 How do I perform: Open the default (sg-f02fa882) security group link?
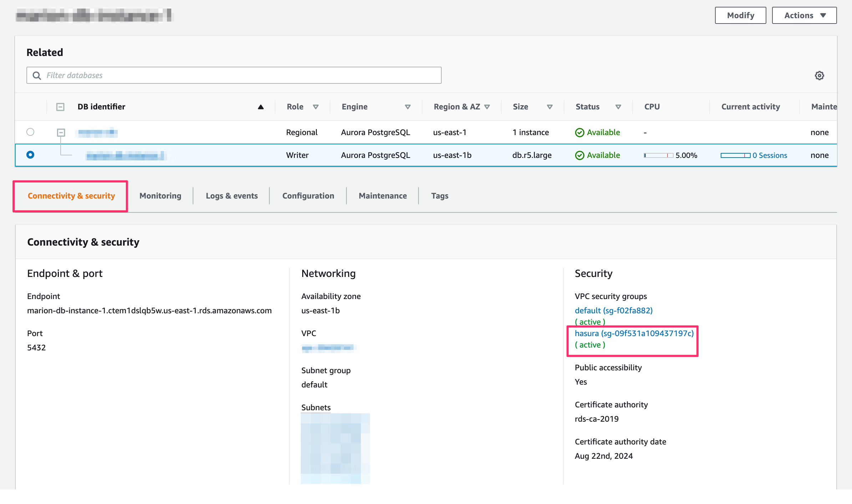[x=614, y=310]
